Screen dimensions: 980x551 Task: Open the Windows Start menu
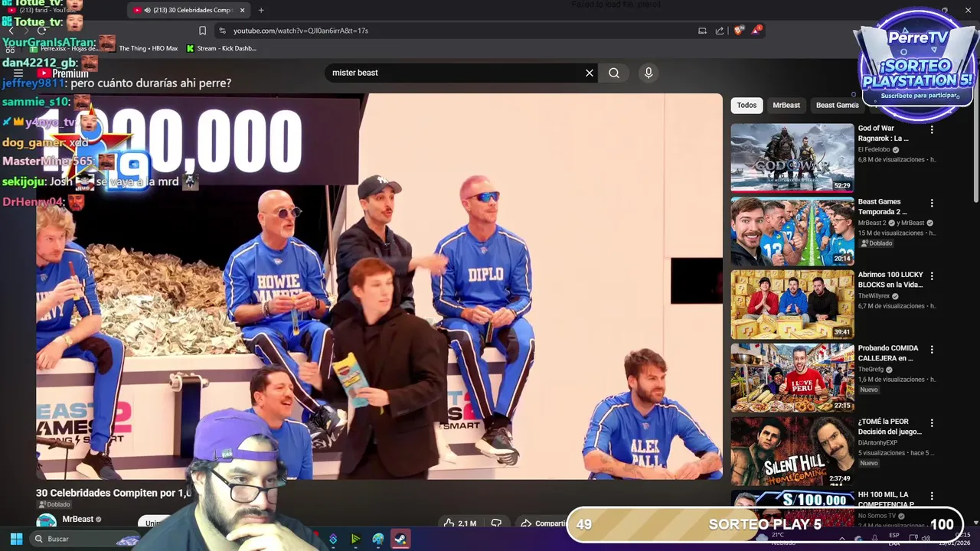(16, 539)
